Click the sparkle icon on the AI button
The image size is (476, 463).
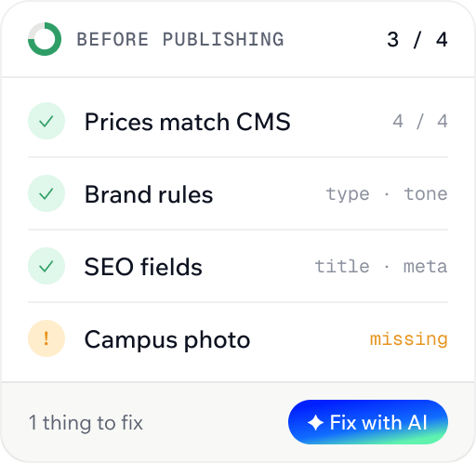tap(315, 423)
